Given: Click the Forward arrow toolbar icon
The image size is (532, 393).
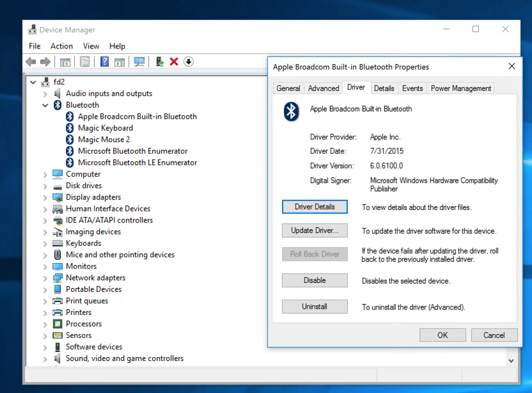Looking at the screenshot, I should tap(45, 62).
